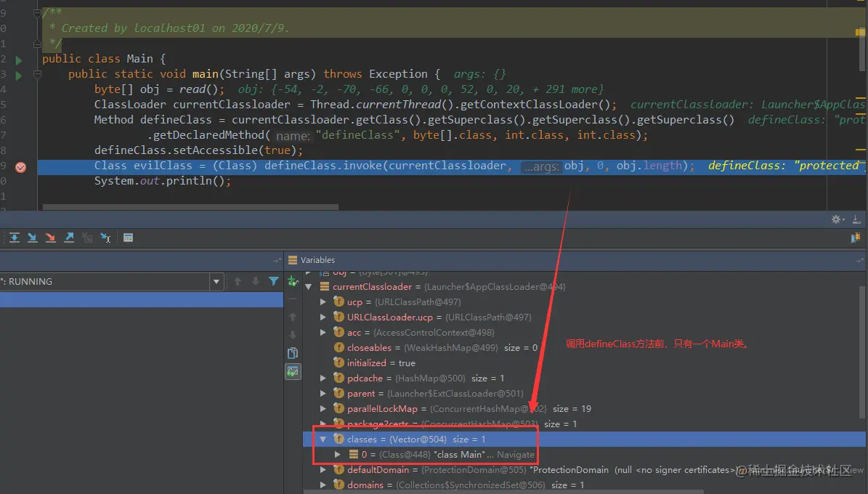Click the editor horizontal scrollbar
Screen dimensions: 868x494
tap(190, 207)
